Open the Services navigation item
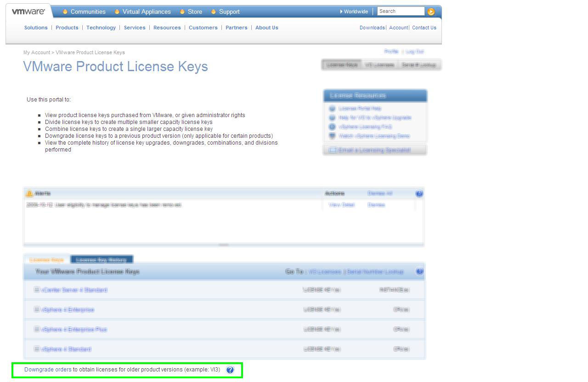The image size is (588, 382). click(135, 28)
